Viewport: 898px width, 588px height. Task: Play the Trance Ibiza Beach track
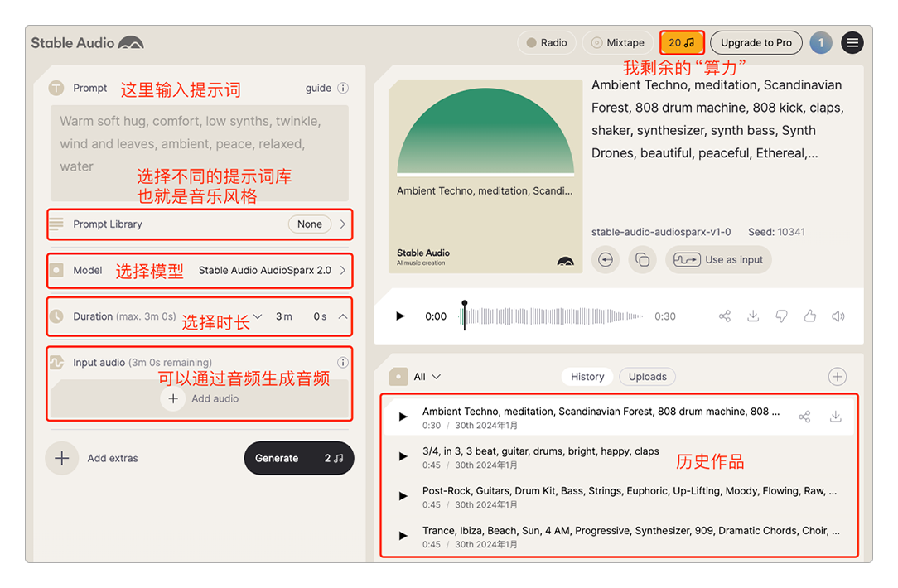pos(403,536)
